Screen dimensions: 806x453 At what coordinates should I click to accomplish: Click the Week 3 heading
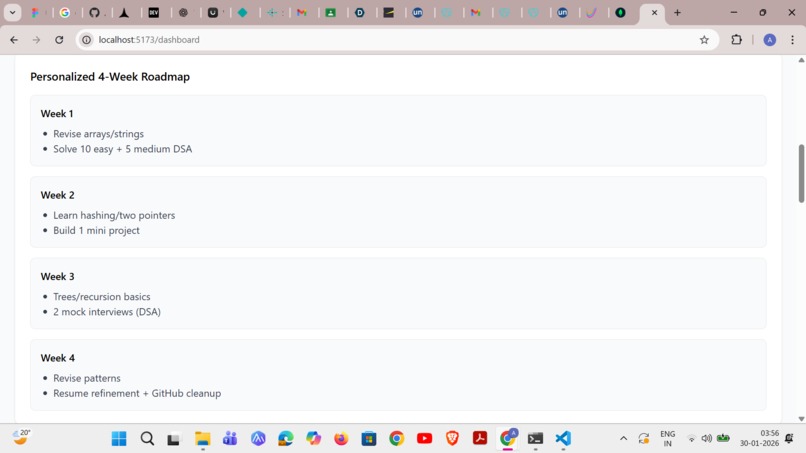click(58, 277)
